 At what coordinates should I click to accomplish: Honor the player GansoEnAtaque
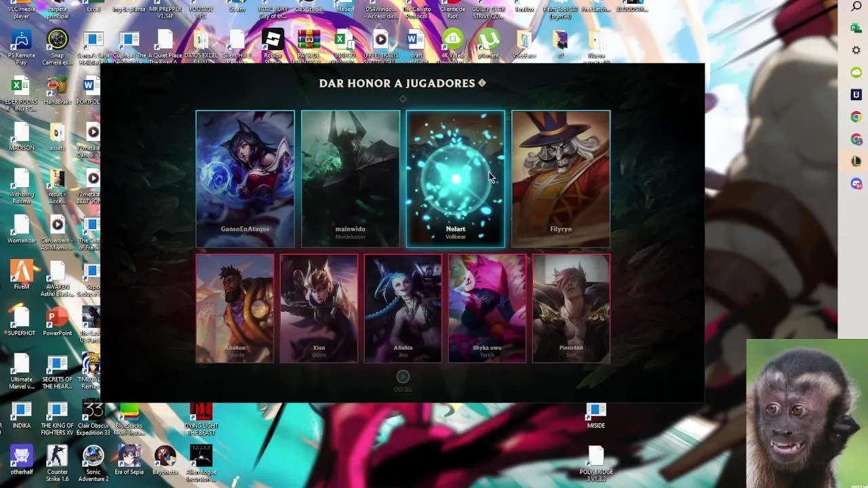pyautogui.click(x=245, y=178)
